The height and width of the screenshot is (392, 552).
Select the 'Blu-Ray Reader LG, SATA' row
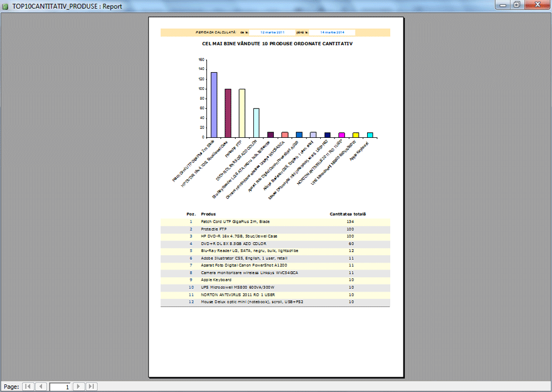point(275,251)
